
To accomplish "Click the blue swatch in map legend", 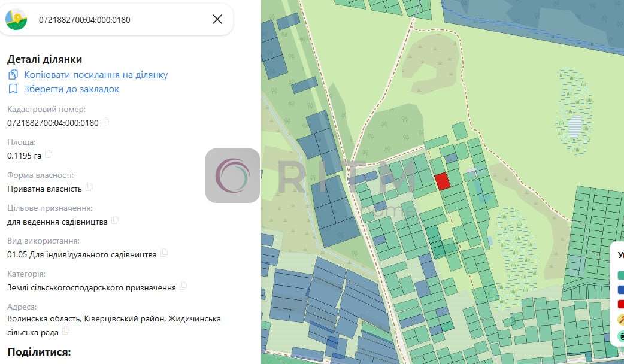I will pos(621,290).
